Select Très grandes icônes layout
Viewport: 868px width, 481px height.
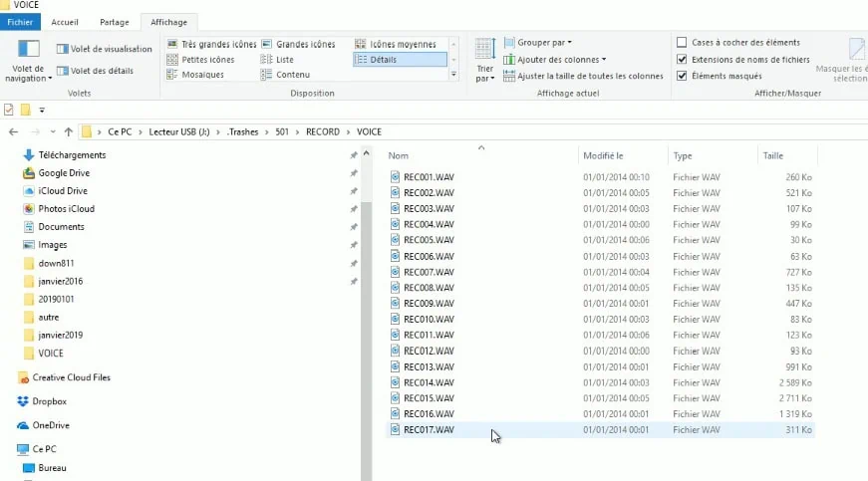click(173, 45)
